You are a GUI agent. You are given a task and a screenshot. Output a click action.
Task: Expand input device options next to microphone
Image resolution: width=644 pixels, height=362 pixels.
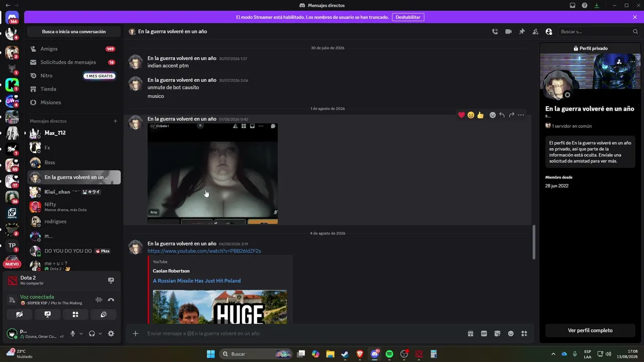[x=81, y=333]
